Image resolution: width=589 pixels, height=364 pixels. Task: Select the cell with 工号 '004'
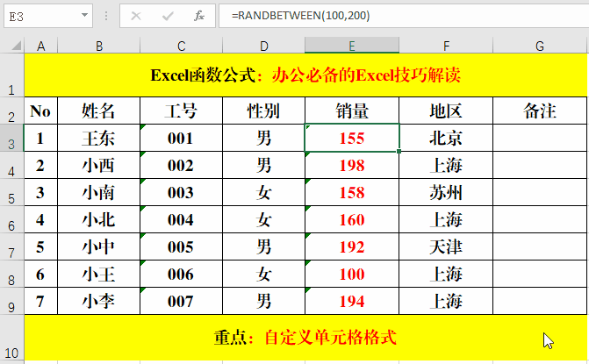coord(181,219)
